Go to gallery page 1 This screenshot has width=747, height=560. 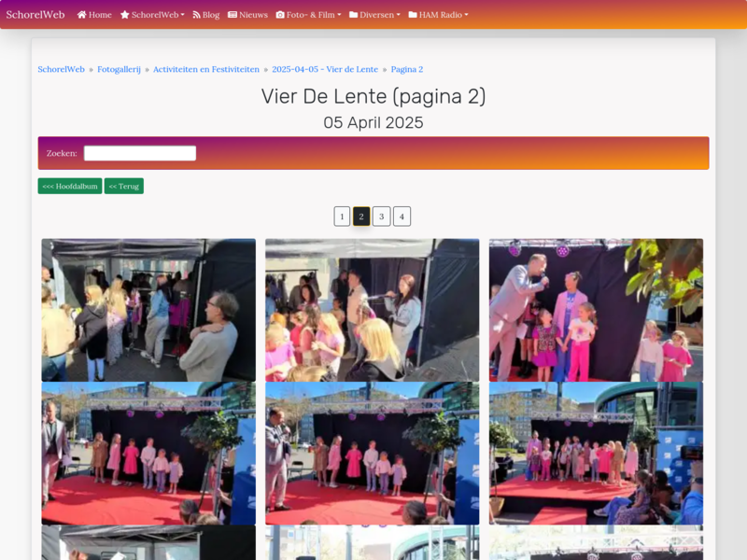point(342,217)
